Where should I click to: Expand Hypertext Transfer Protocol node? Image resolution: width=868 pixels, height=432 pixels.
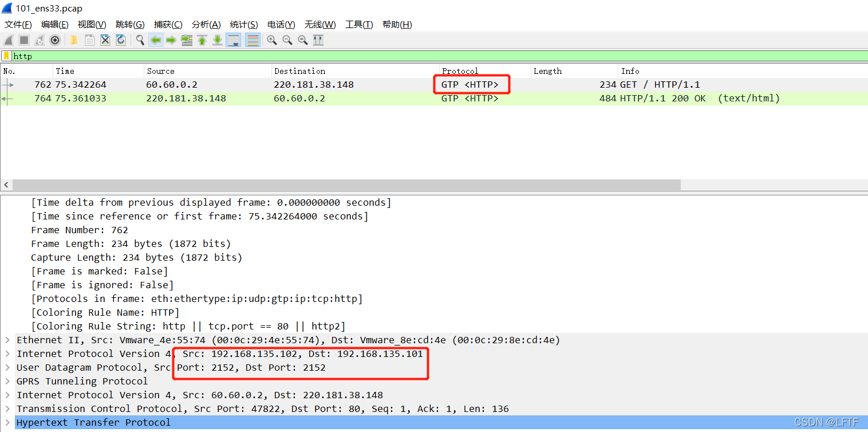[7, 422]
